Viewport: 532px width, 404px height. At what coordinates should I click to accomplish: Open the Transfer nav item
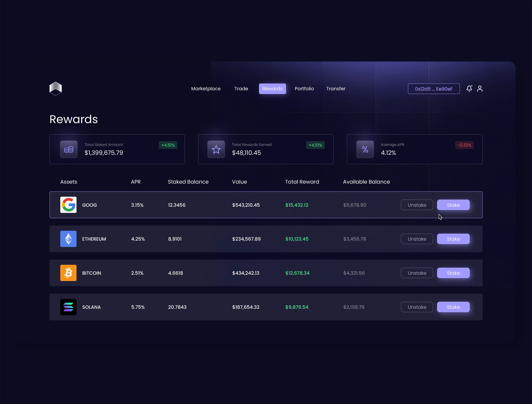tap(335, 89)
